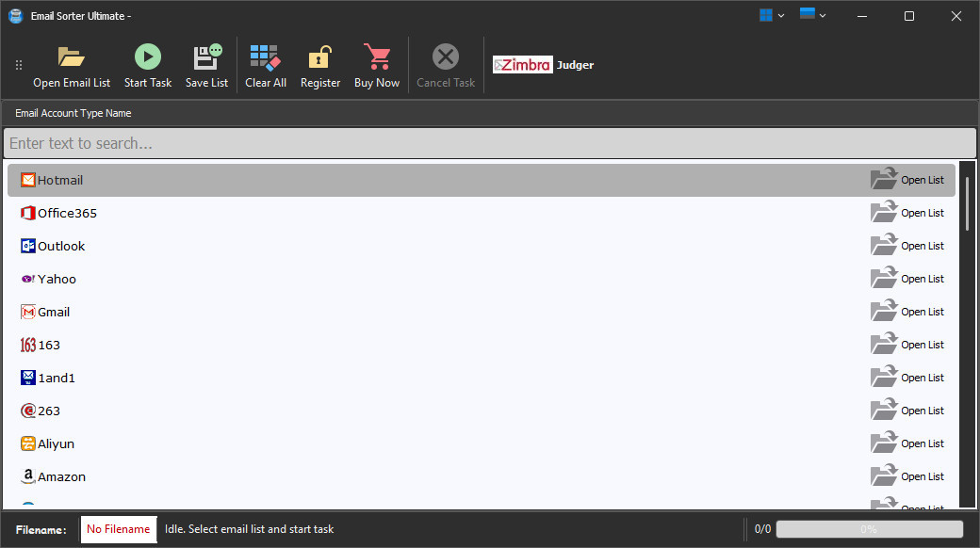Select the 263 row label

click(x=49, y=411)
